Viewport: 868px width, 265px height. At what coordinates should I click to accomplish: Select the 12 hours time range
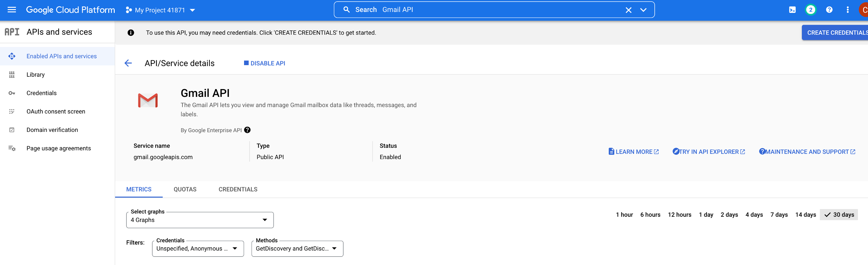tap(680, 215)
